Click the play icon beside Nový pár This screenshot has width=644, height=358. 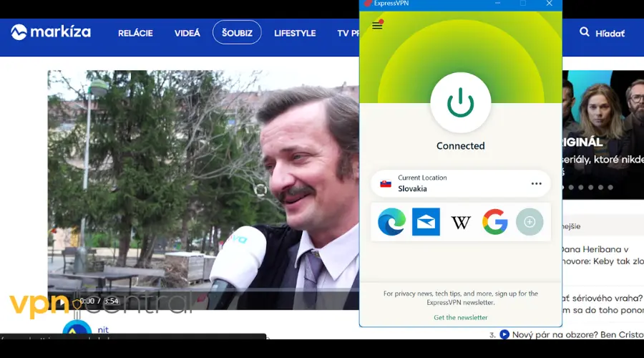click(x=504, y=334)
